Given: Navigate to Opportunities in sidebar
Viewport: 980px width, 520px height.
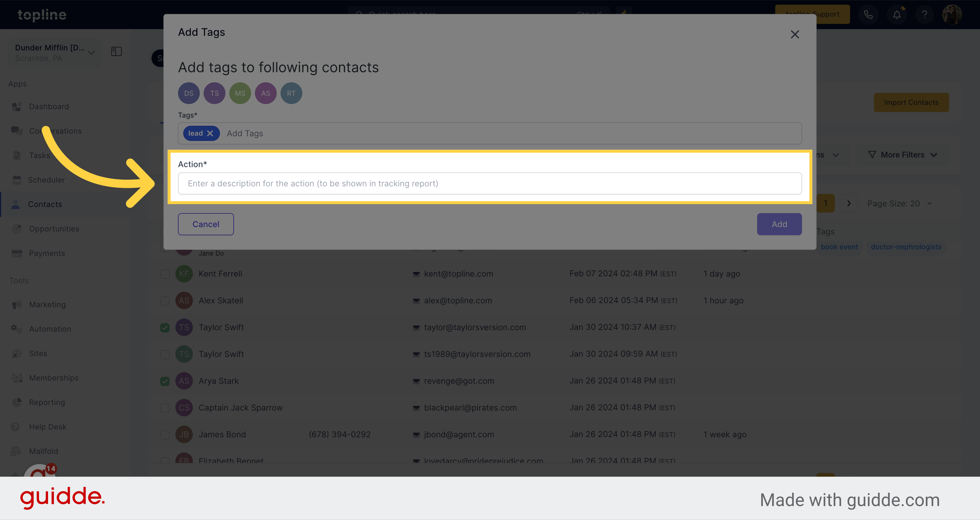Looking at the screenshot, I should tap(54, 228).
